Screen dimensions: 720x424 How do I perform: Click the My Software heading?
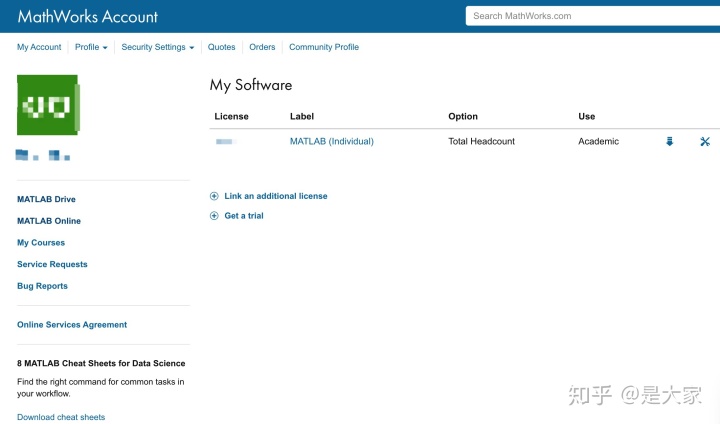251,85
